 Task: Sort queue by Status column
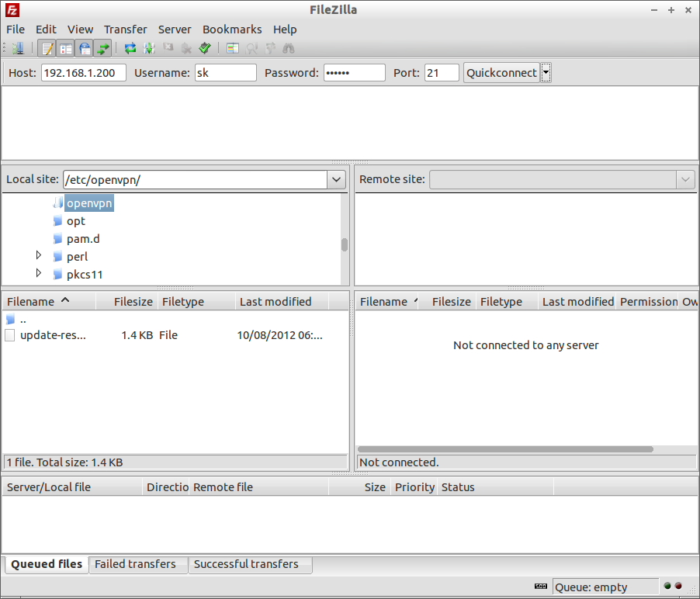[x=496, y=487]
